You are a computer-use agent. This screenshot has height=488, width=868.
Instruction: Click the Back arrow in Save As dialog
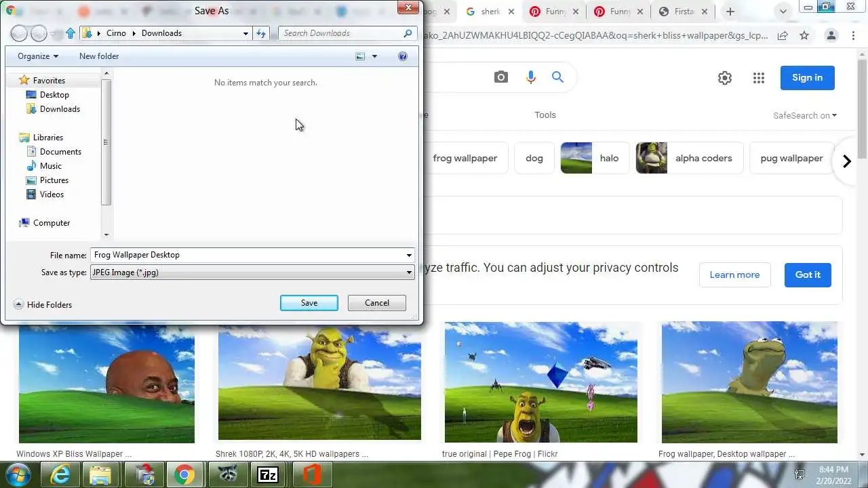[x=19, y=33]
